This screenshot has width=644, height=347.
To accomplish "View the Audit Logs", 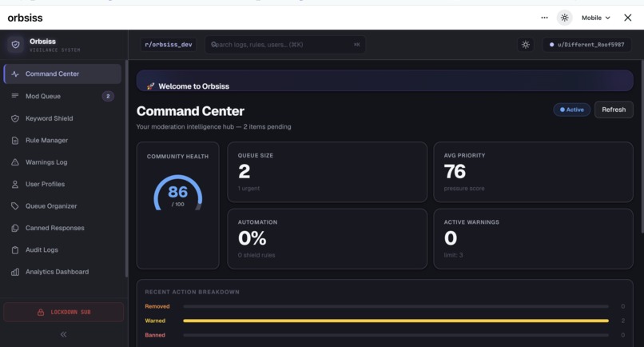I will (x=62, y=250).
